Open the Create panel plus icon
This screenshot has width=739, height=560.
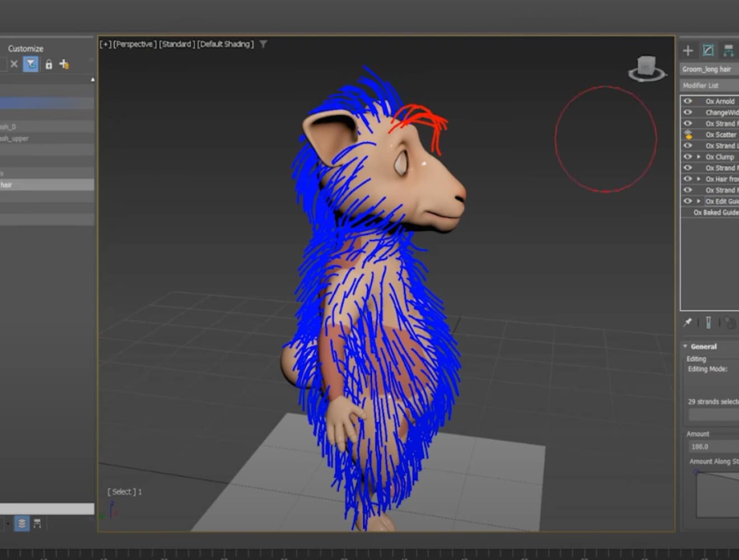coord(688,50)
